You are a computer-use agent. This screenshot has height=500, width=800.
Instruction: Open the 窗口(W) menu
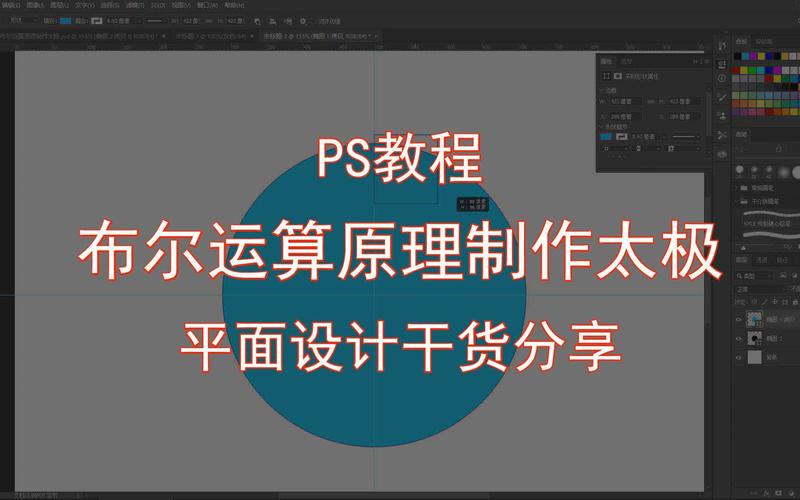(x=207, y=5)
